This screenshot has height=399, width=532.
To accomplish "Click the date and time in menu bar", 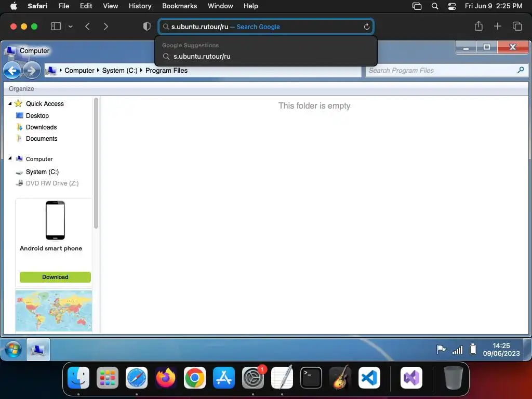I will 494,6.
